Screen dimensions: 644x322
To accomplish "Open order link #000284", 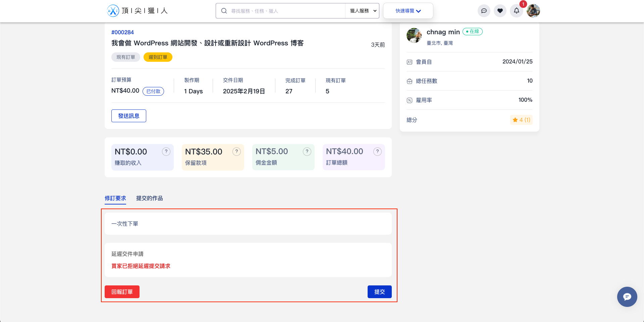I will click(123, 32).
